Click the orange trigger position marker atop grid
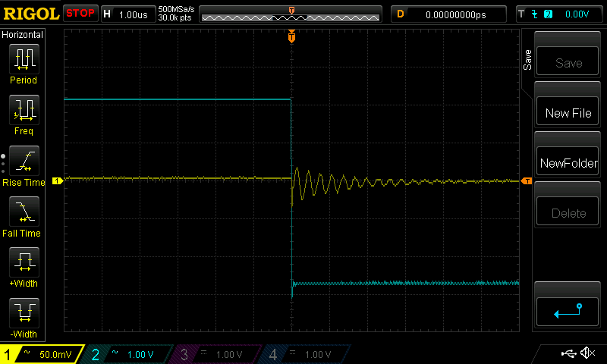Screen dimensions: 607x364 tap(291, 36)
